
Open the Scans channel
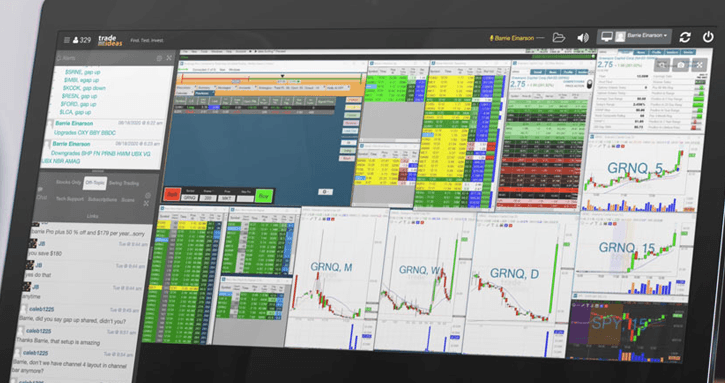point(128,200)
